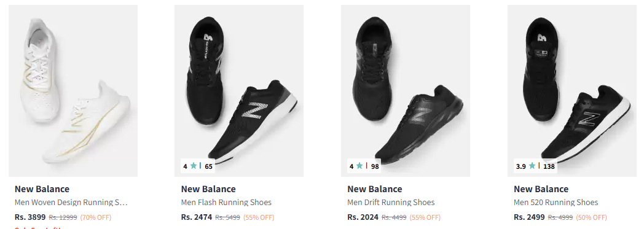This screenshot has height=229, width=644.
Task: Click New Balance brand above Woven Design shoes
Action: [x=42, y=189]
